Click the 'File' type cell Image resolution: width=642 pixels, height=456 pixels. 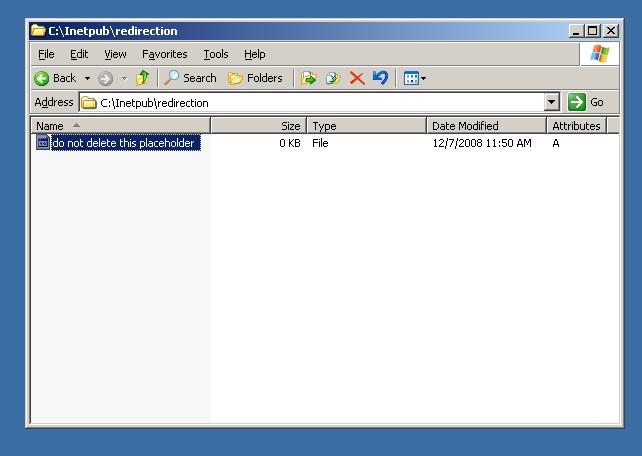tap(320, 143)
